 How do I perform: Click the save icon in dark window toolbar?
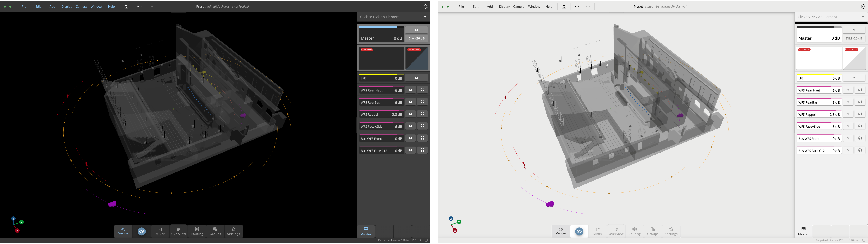[126, 6]
